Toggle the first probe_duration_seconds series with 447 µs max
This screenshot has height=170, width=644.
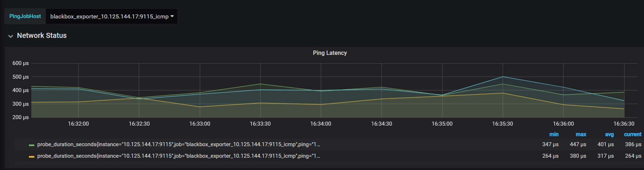[x=179, y=144]
